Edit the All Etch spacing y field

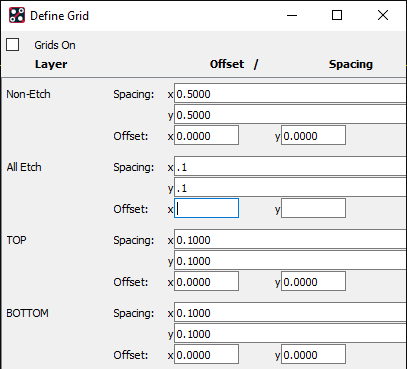290,188
